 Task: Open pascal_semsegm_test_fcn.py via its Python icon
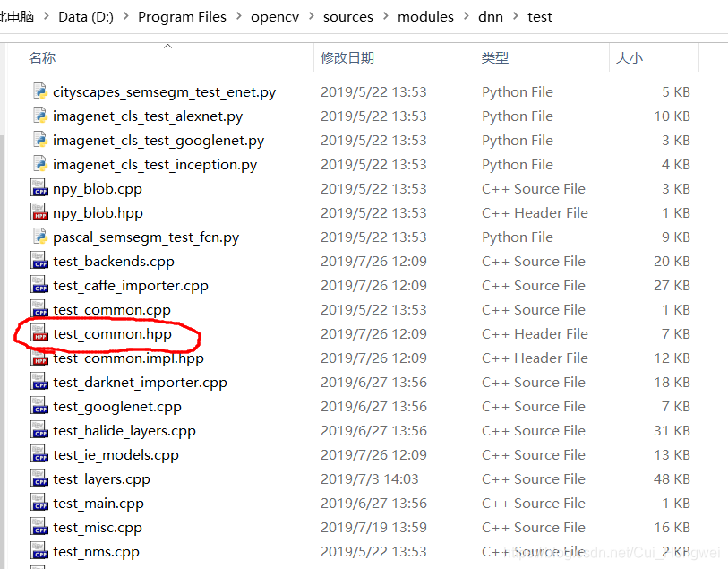(39, 237)
